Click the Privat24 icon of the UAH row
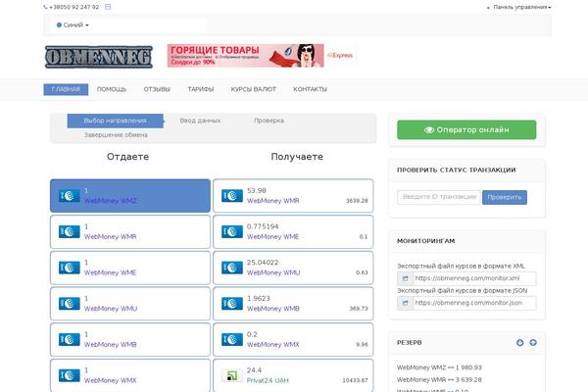The image size is (588, 392). pyautogui.click(x=232, y=375)
